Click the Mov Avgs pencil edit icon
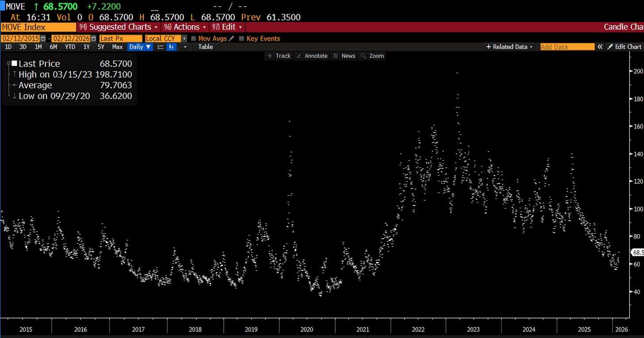This screenshot has height=338, width=644. click(231, 38)
